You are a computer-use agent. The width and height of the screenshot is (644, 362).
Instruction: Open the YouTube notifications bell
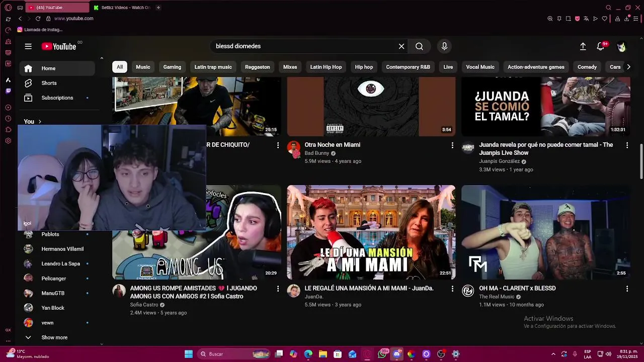601,46
